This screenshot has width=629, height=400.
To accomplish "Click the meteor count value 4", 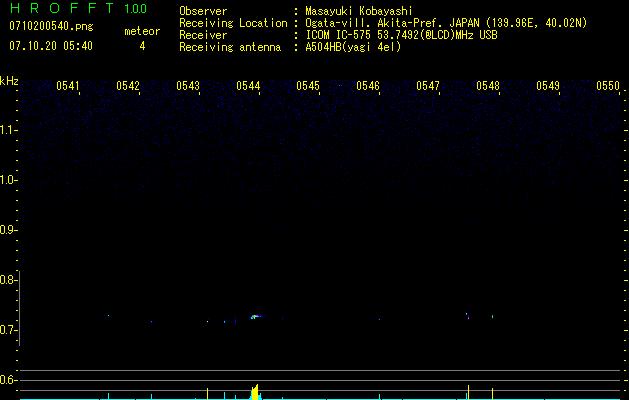I will (x=142, y=46).
